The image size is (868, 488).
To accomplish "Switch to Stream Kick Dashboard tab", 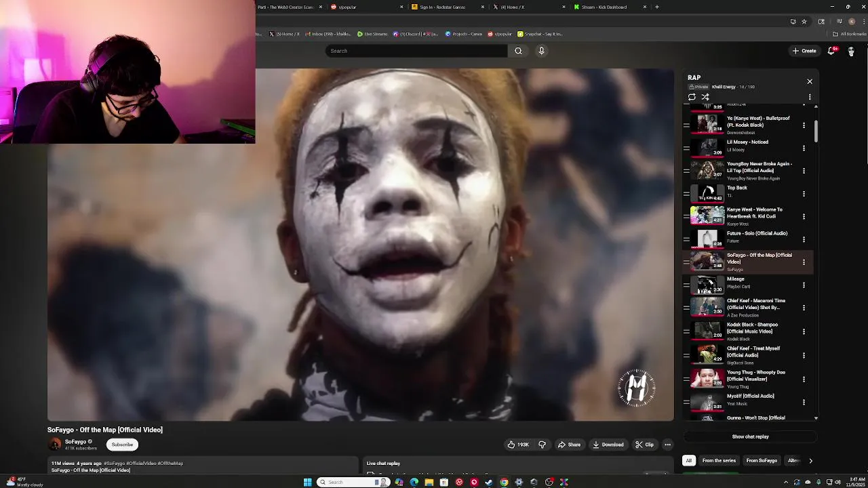I will 609,7.
